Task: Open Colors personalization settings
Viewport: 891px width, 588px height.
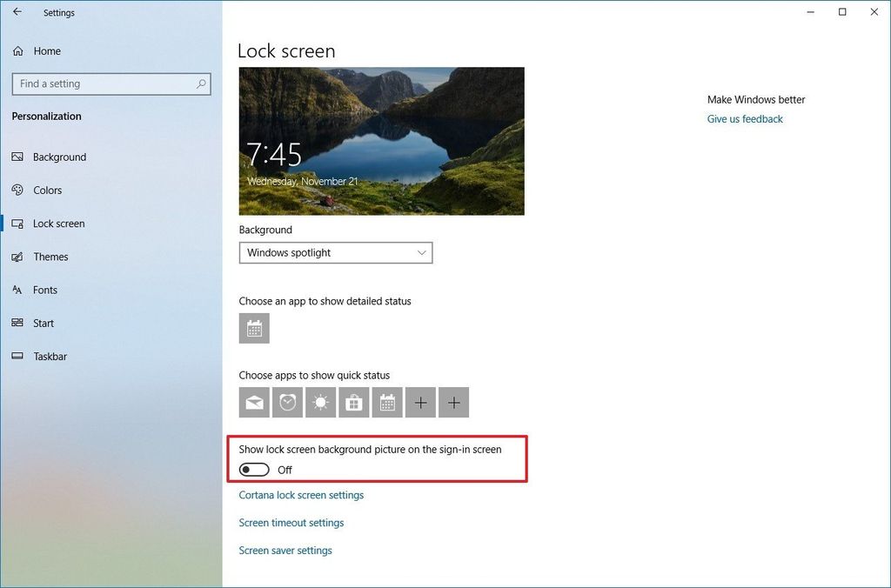Action: click(x=47, y=190)
